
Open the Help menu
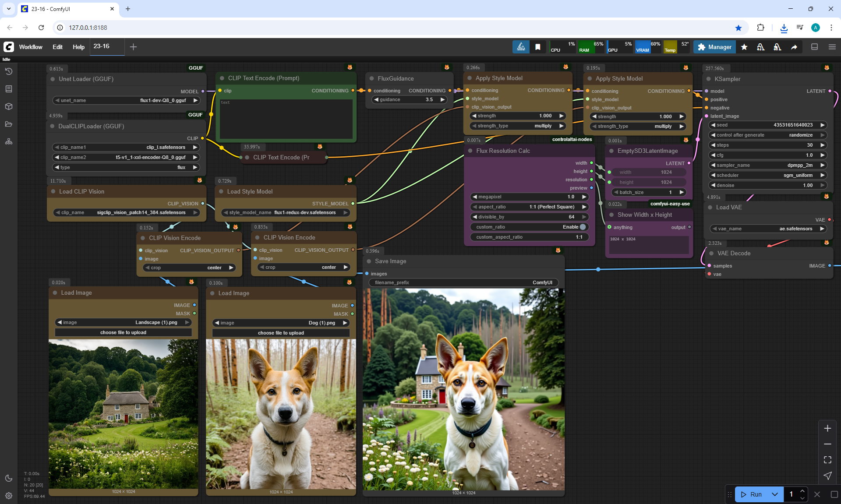[x=78, y=47]
